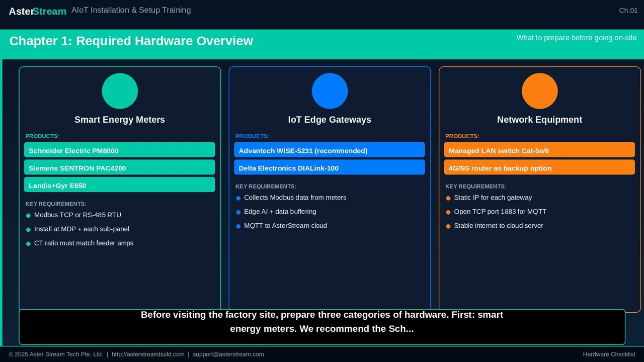The width and height of the screenshot is (644, 362).
Task: Click KEY REQUIREMENTS label in Network Equipment card
Action: 475,187
